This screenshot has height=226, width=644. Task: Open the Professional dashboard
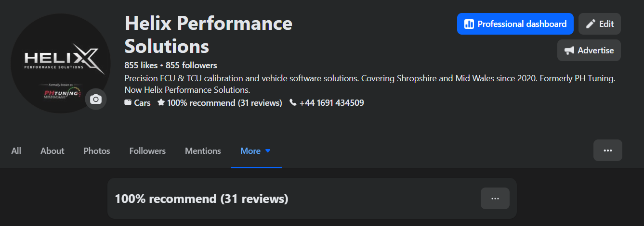515,24
